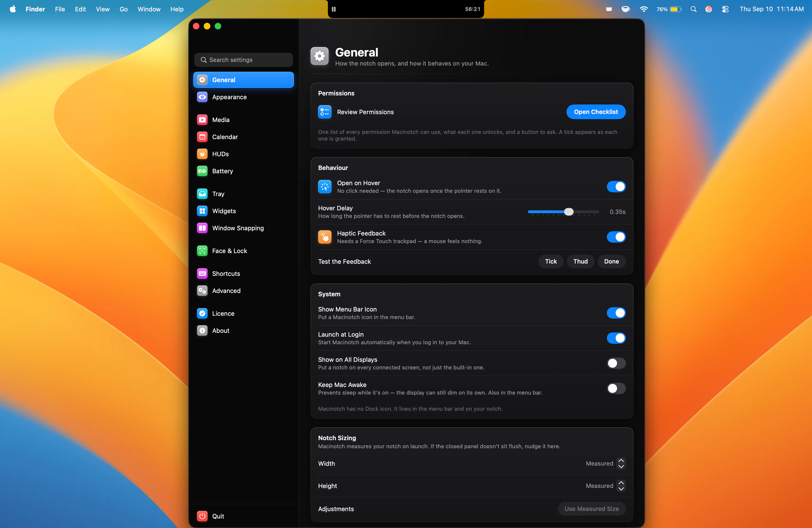Screen dimensions: 812x528
Task: Open the Wi-Fi menu bar icon
Action: click(644, 9)
